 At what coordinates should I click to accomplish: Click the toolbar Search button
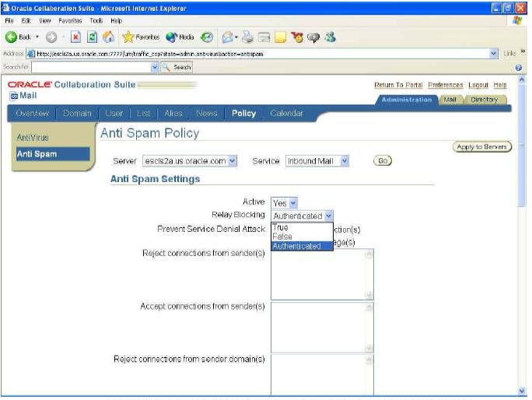pos(177,67)
